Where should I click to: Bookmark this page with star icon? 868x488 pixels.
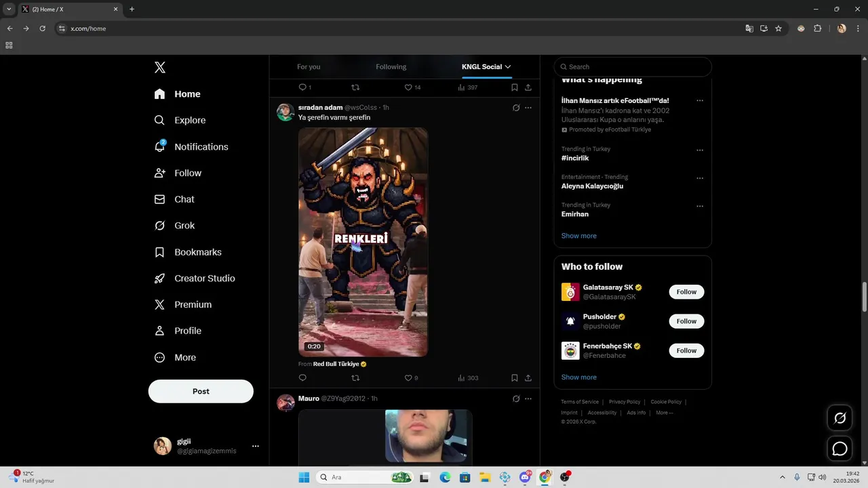click(x=778, y=28)
